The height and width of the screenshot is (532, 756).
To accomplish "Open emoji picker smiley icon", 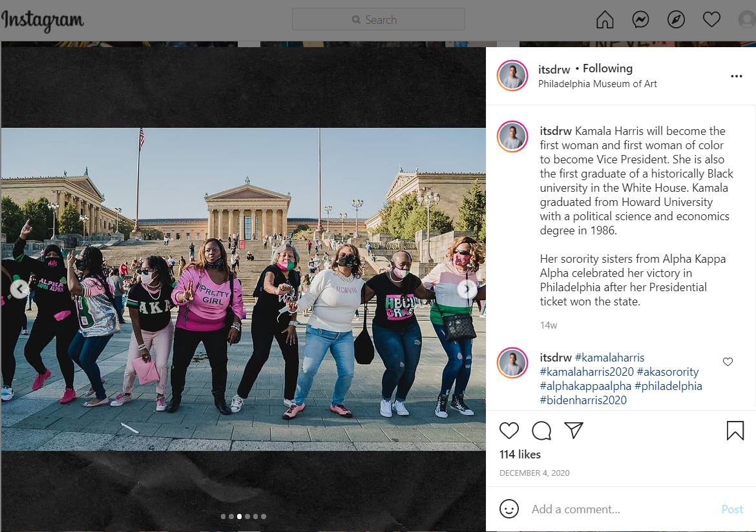I will click(509, 509).
